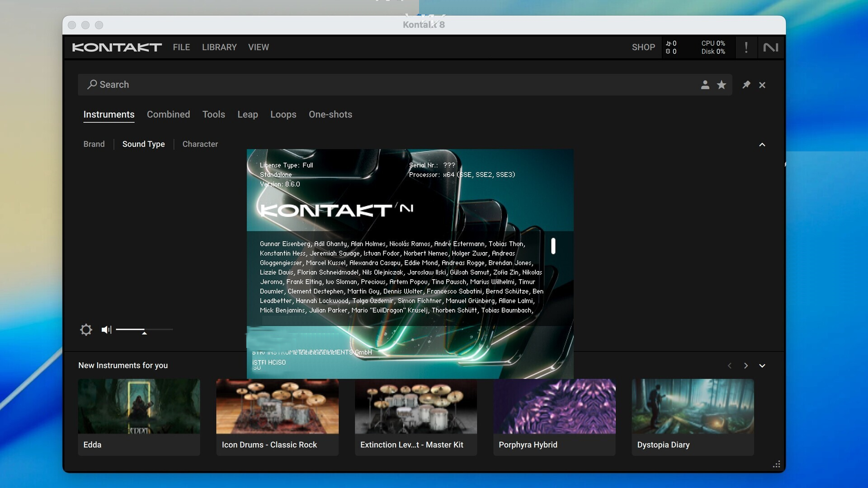
Task: Click 'New Instruments for you' heading
Action: click(x=123, y=366)
